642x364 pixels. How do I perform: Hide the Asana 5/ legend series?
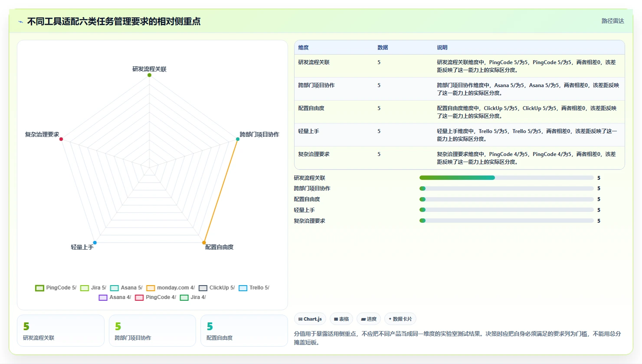point(126,288)
